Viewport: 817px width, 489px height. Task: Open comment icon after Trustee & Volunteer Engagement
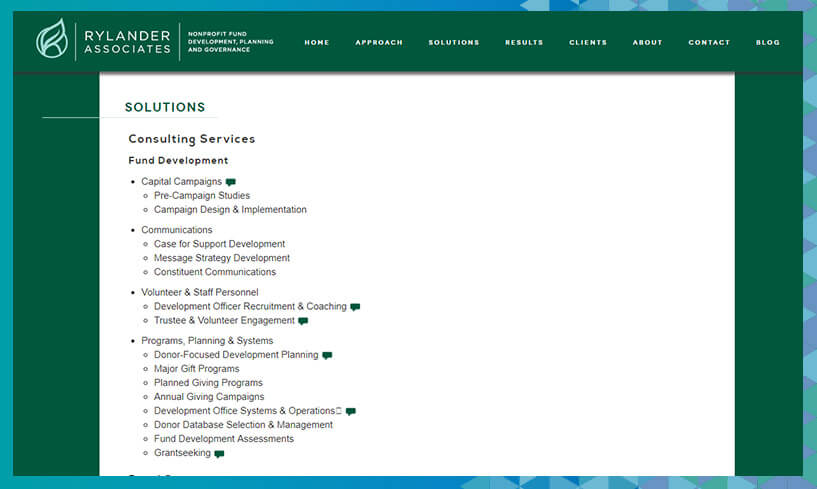coord(303,321)
